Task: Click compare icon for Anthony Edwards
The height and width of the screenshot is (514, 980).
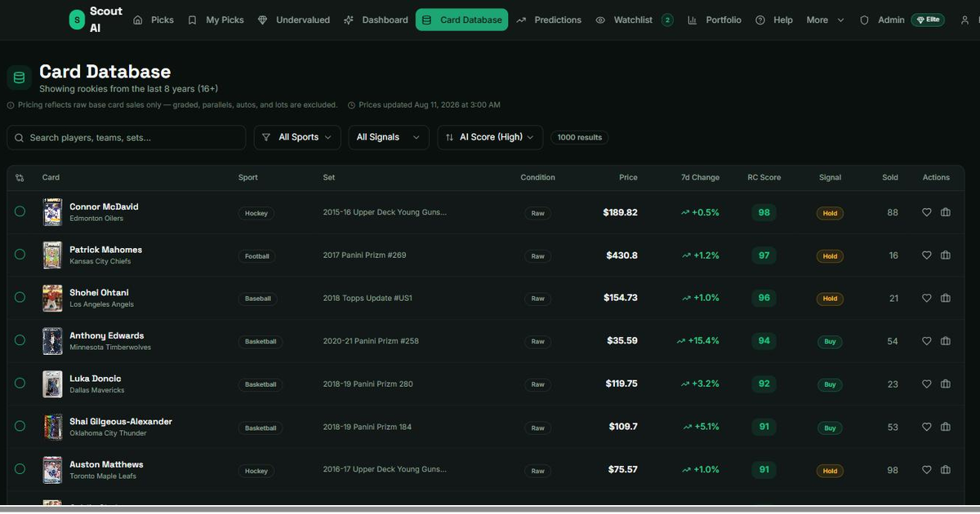Action: click(x=946, y=341)
